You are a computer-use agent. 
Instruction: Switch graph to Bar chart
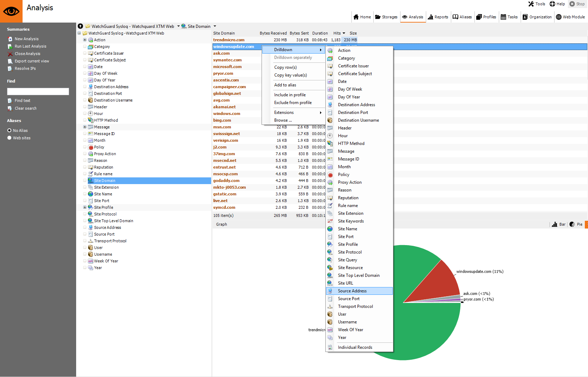pos(558,224)
